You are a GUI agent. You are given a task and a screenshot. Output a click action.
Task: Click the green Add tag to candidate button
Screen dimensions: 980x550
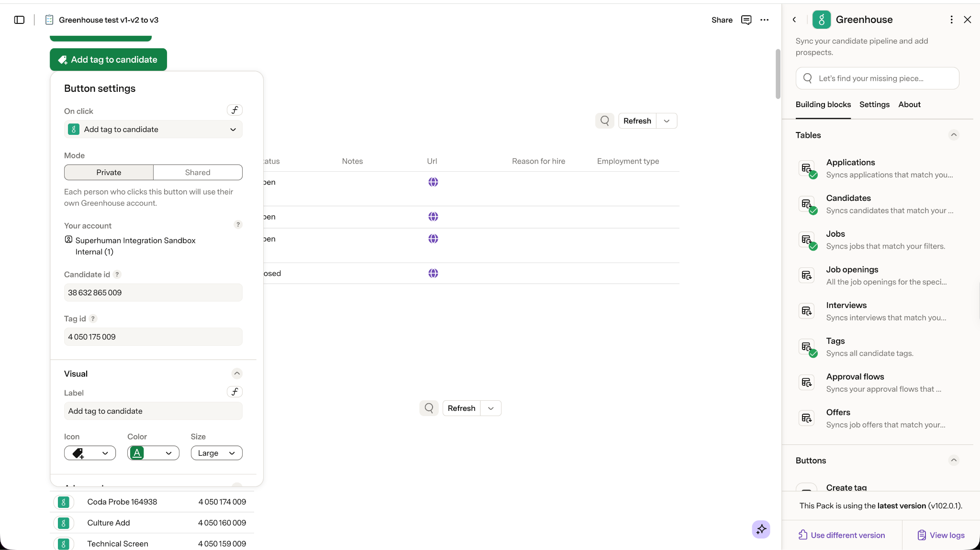click(x=108, y=59)
